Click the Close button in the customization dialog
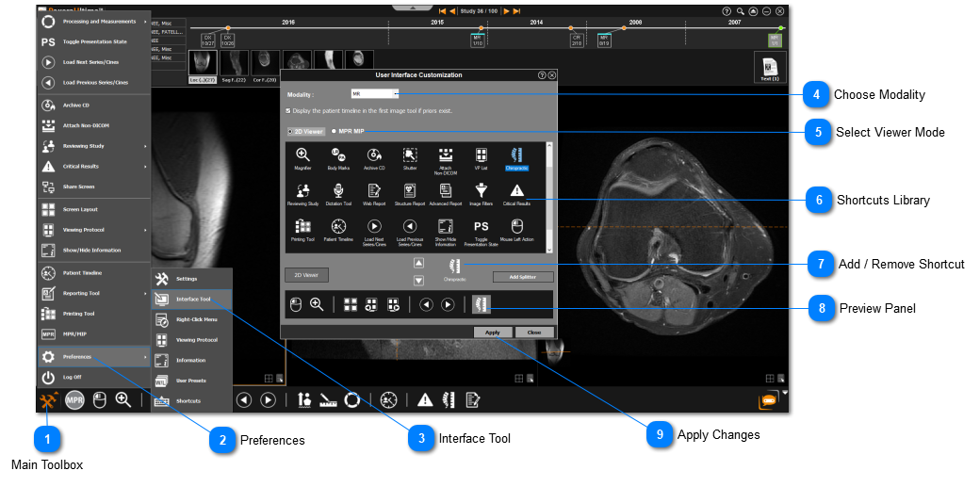Screen dimensions: 980x487 coord(533,333)
